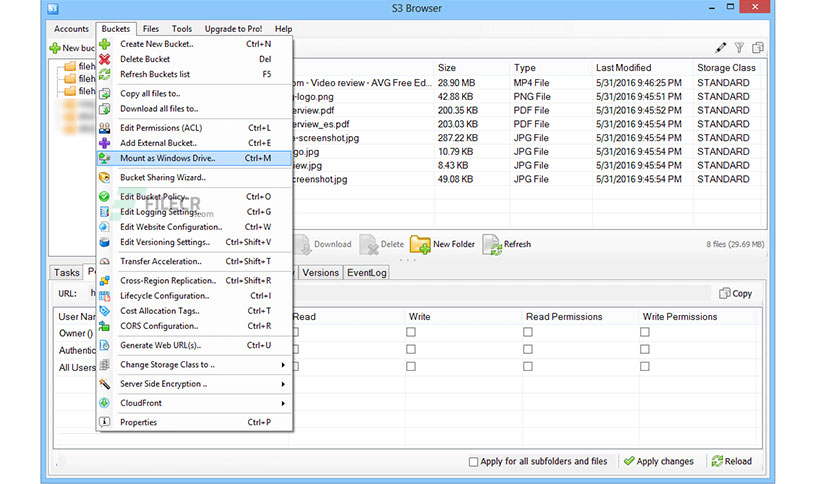This screenshot has height=484, width=836.
Task: Click the Apply changes button
Action: tap(659, 461)
